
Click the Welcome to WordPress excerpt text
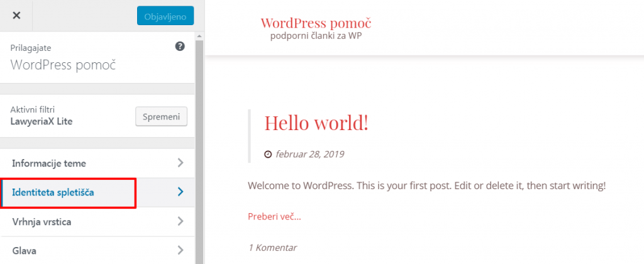pyautogui.click(x=427, y=186)
